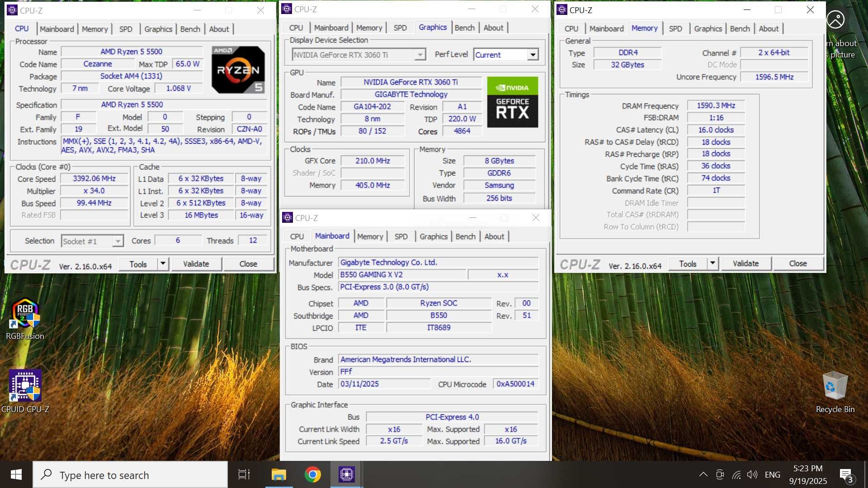
Task: Click the GA104-202 code name value
Action: [372, 107]
